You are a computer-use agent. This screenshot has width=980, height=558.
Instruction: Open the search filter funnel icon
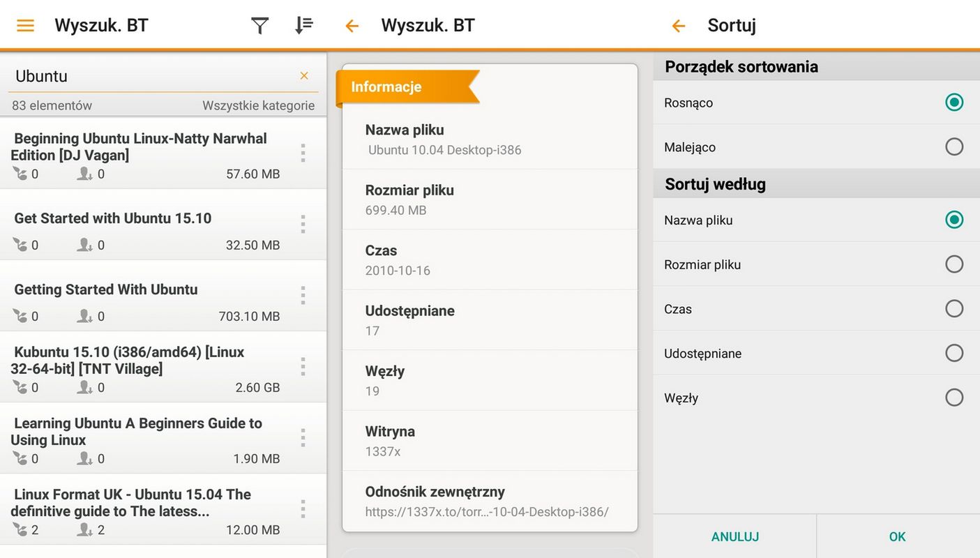pos(259,26)
